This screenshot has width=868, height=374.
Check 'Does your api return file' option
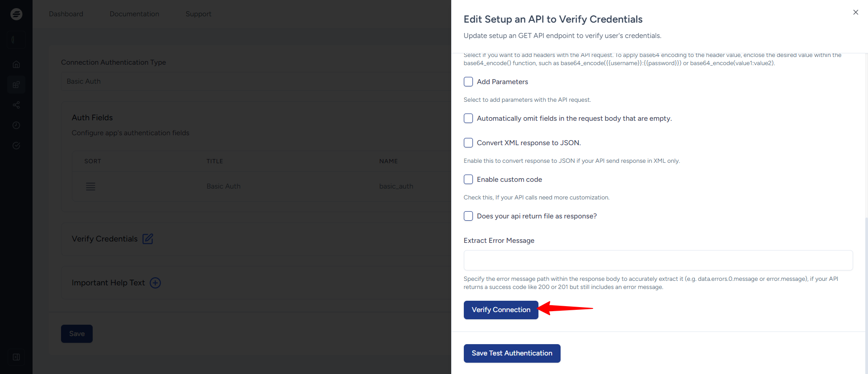pyautogui.click(x=468, y=216)
